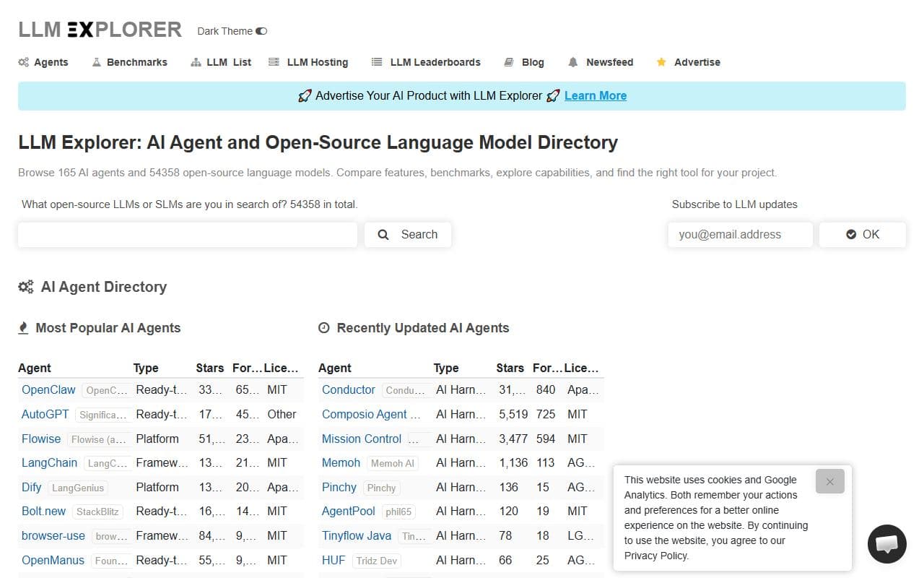Click the Tridz Dev tag beside HUF

378,561
